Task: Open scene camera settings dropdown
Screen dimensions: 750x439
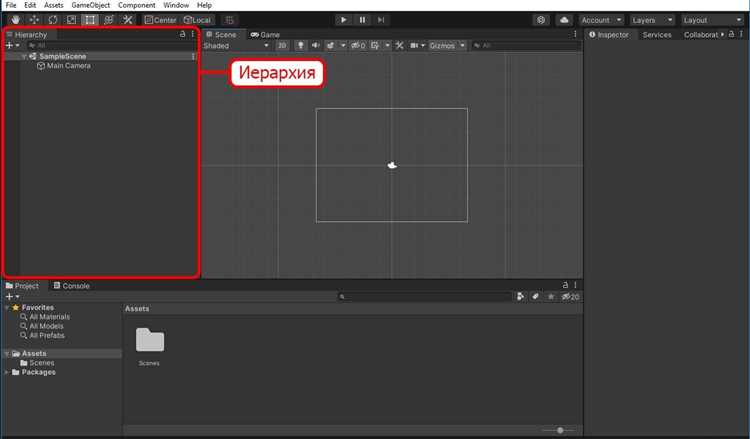Action: (417, 46)
